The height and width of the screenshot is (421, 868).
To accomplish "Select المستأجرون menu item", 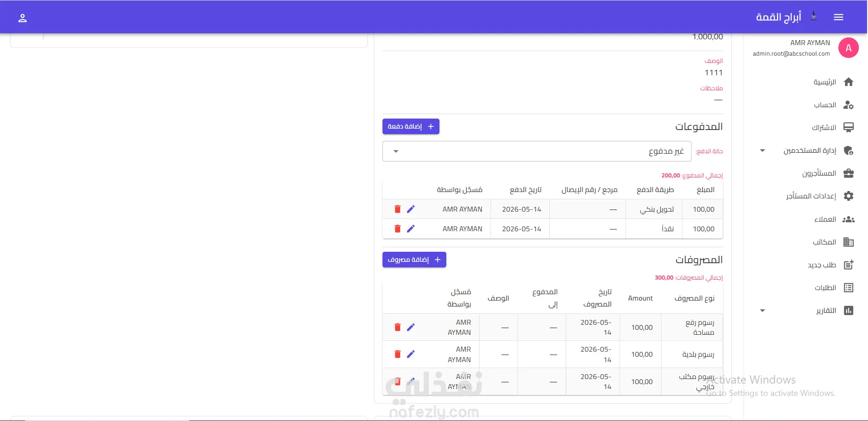I will click(x=819, y=173).
